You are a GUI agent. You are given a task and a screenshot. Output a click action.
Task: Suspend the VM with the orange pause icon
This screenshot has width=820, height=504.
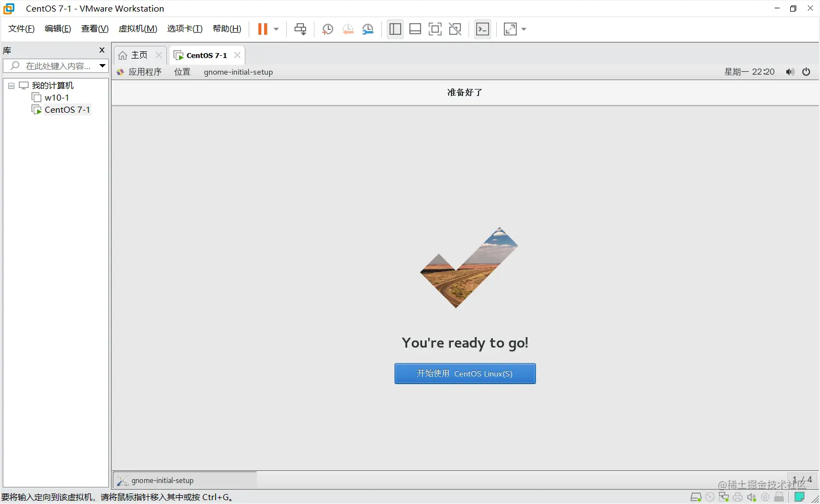click(x=262, y=29)
